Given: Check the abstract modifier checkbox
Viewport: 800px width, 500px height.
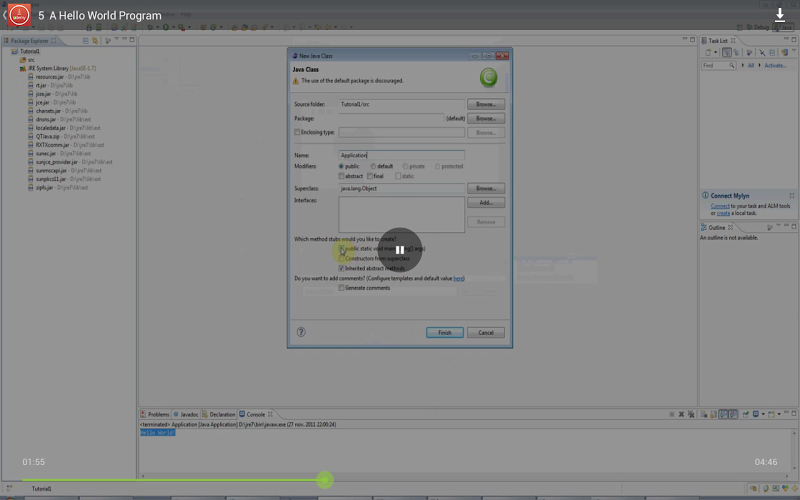Looking at the screenshot, I should [x=342, y=176].
